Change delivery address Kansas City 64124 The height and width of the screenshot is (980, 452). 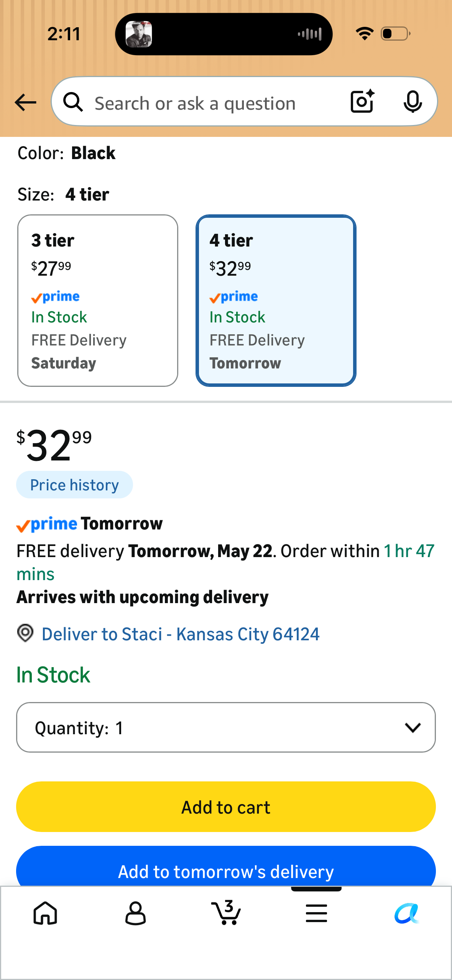pos(181,634)
